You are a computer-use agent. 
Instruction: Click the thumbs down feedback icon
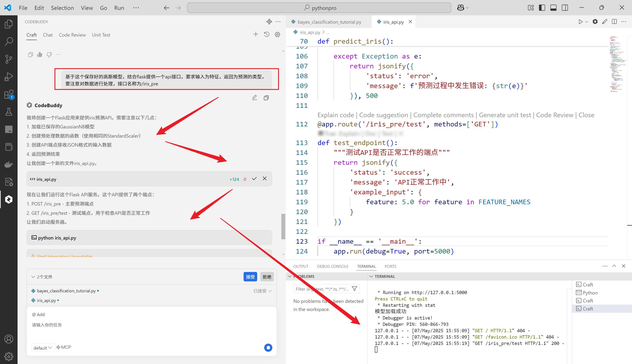[x=49, y=55]
